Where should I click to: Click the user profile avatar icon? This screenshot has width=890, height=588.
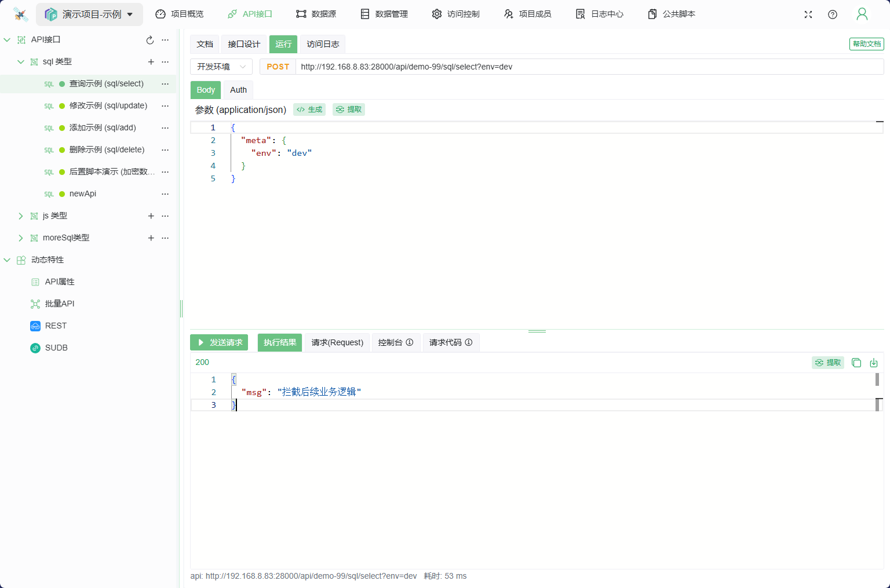click(x=862, y=14)
